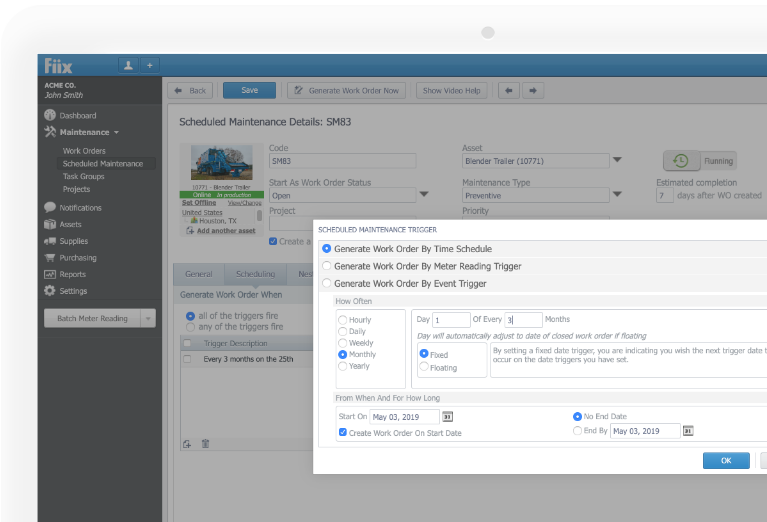Select No End Date option
767x522 pixels.
click(x=577, y=416)
